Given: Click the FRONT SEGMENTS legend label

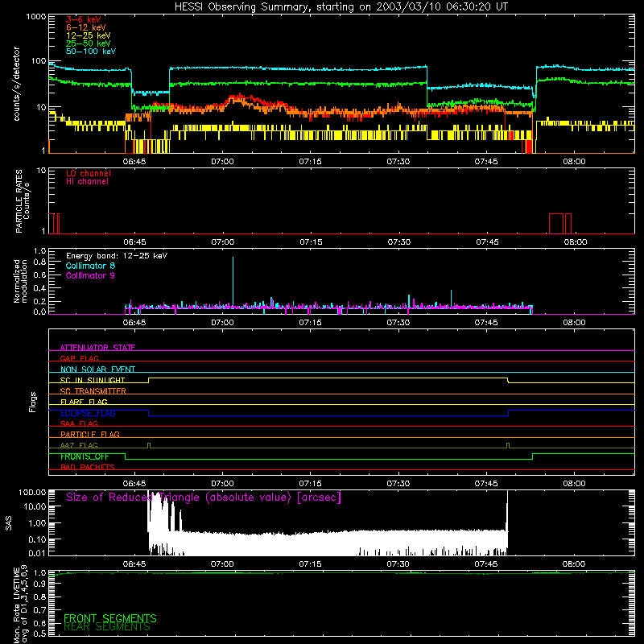Looking at the screenshot, I should coord(110,618).
